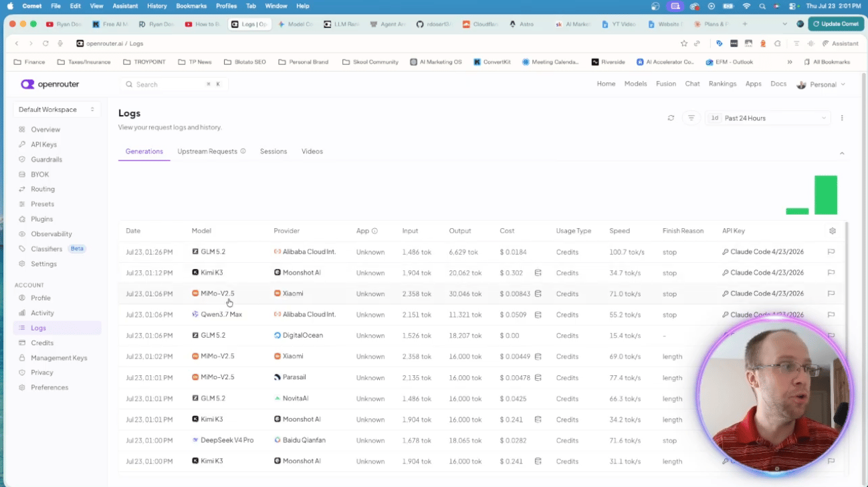Screen dimensions: 868x487
Task: Collapse the logs chart with the chevron
Action: (x=842, y=153)
